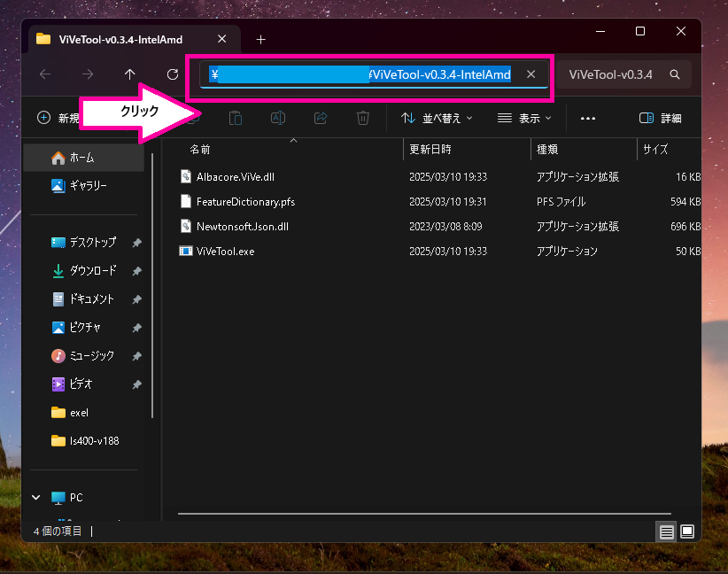
Task: Click the Delete trash icon
Action: pos(363,118)
